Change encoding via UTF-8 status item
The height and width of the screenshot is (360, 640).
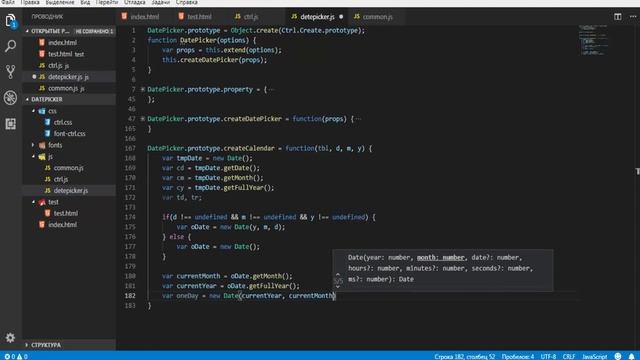[548, 356]
